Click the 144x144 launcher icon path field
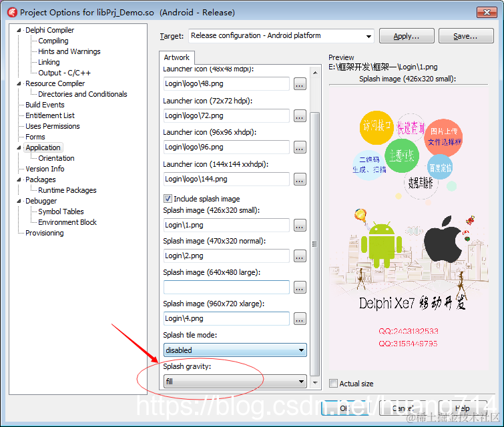Screen dimensions: 504x427 point(226,179)
